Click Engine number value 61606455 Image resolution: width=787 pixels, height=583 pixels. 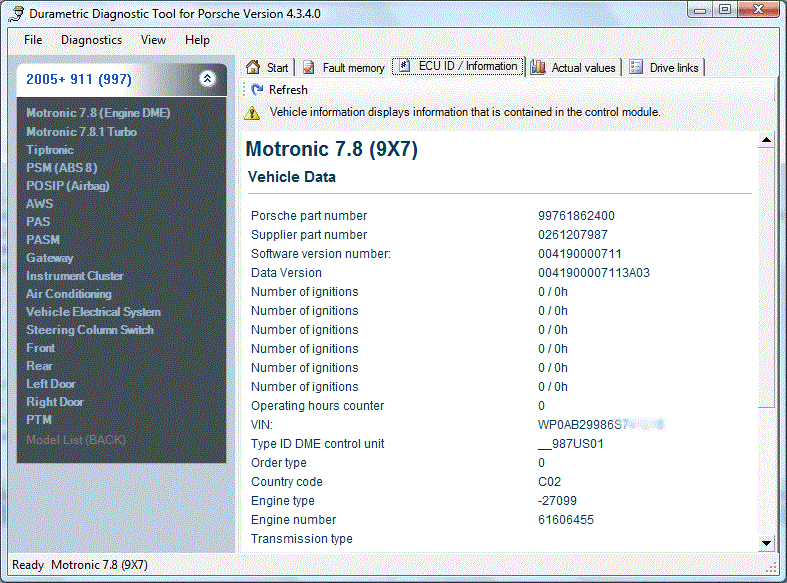[x=566, y=520]
